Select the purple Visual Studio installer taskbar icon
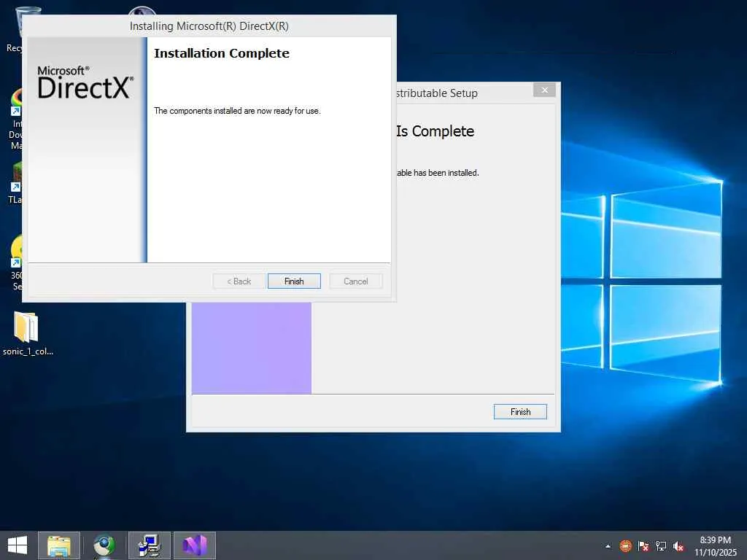Screen dimensions: 747x560 pyautogui.click(x=195, y=545)
